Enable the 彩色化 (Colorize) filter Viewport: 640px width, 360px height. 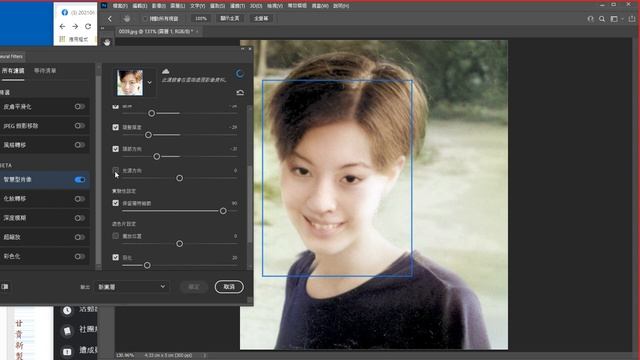tap(80, 256)
